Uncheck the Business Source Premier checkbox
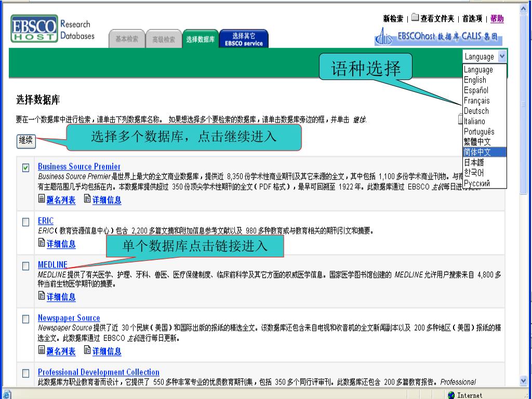Image resolution: width=532 pixels, height=399 pixels. click(x=26, y=168)
